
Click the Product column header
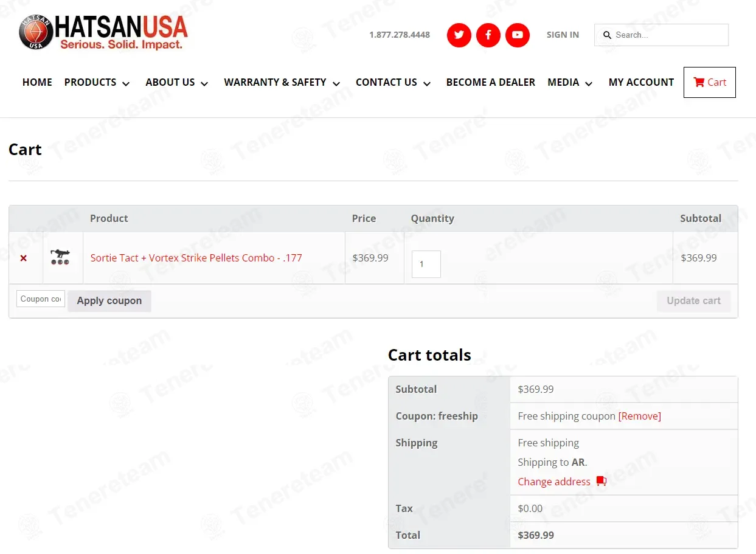(x=109, y=218)
